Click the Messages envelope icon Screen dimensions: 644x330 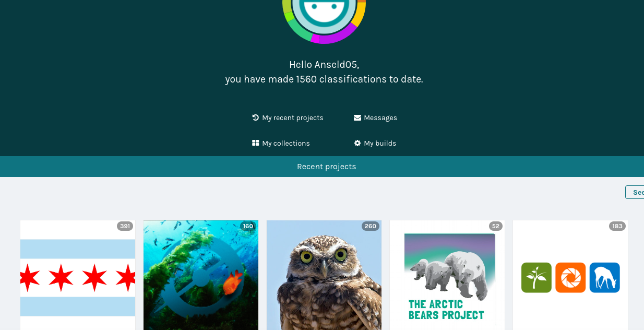[357, 117]
